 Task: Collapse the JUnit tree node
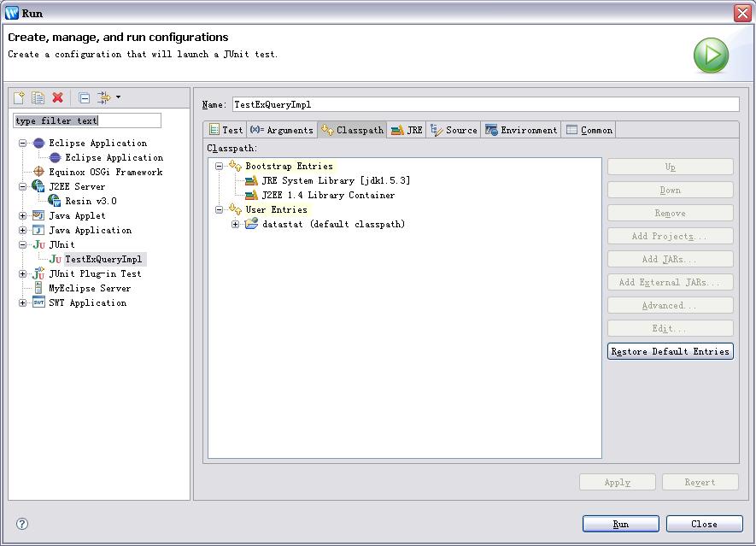(x=23, y=244)
